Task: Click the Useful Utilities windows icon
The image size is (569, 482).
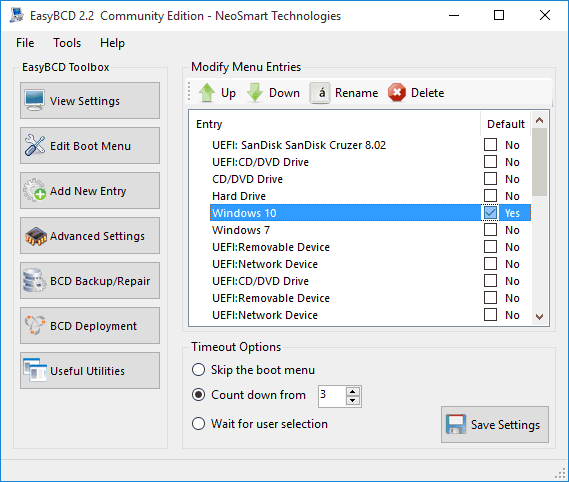Action: coord(35,370)
